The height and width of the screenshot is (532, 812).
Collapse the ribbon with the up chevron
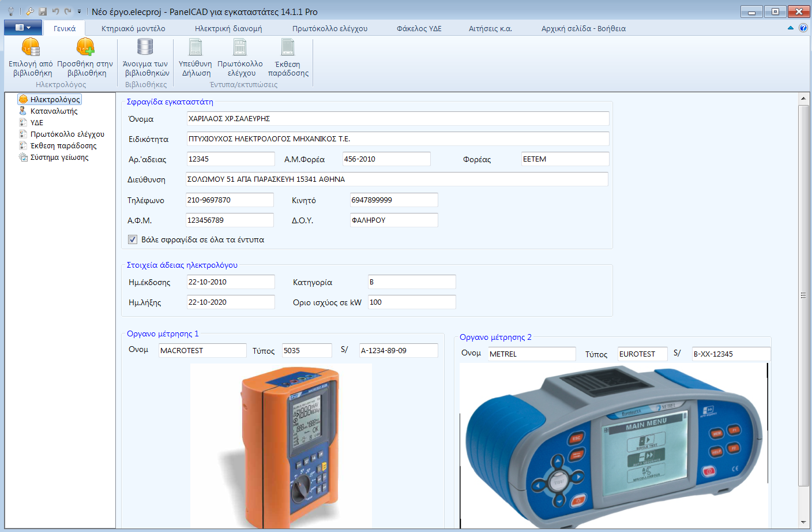(x=790, y=28)
